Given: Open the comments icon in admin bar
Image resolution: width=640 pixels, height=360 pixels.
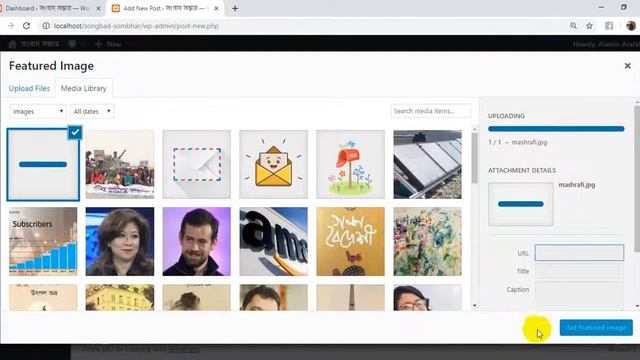Looking at the screenshot, I should point(72,44).
